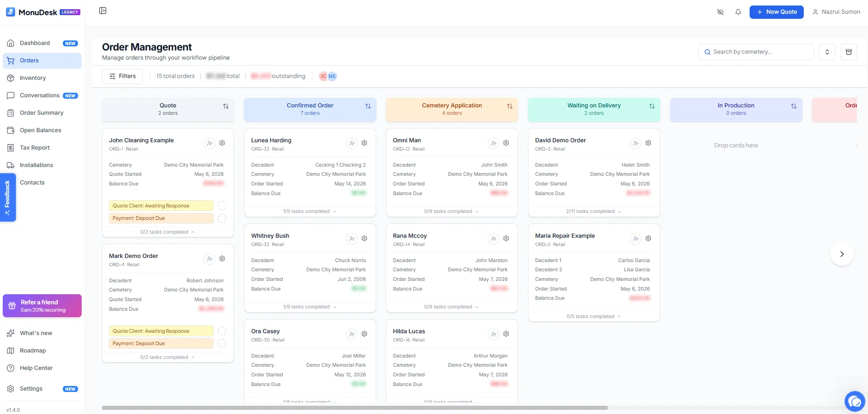The image size is (868, 414).
Task: Sort the Quote column
Action: pyautogui.click(x=226, y=106)
